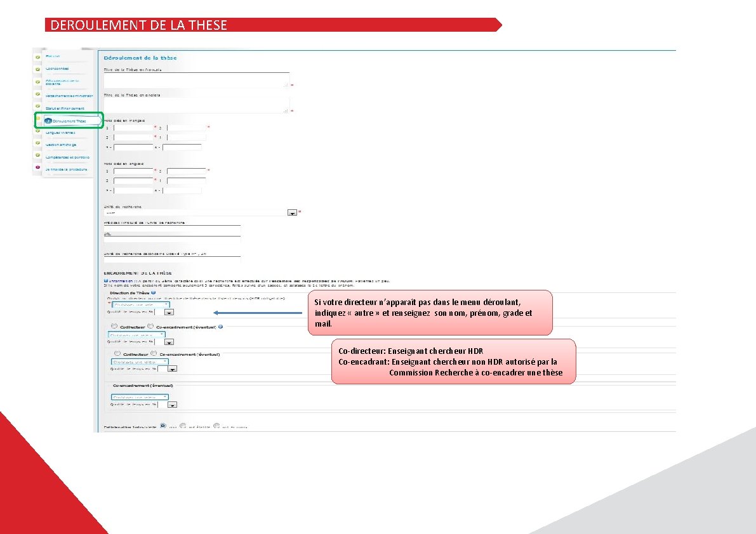Click green status icon beside Langues vivantes
Viewport: 756px width, 534px height.
point(37,131)
